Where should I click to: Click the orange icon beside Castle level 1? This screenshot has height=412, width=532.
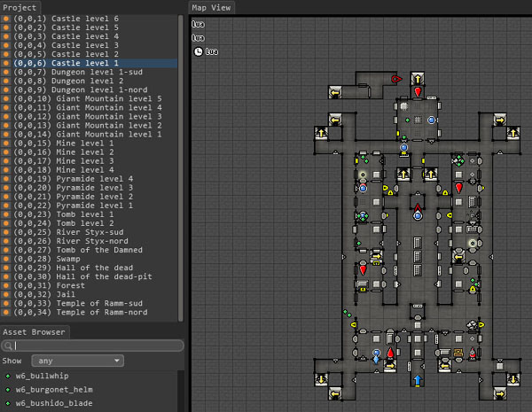[x=6, y=63]
